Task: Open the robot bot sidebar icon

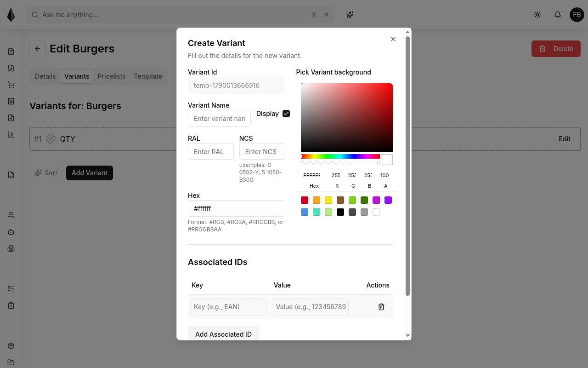Action: (x=11, y=232)
